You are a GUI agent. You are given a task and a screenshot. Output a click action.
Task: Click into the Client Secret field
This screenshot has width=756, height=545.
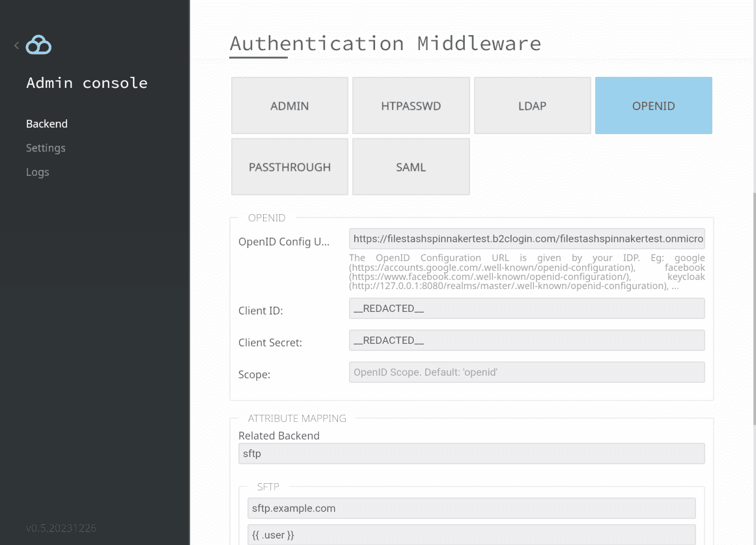527,341
